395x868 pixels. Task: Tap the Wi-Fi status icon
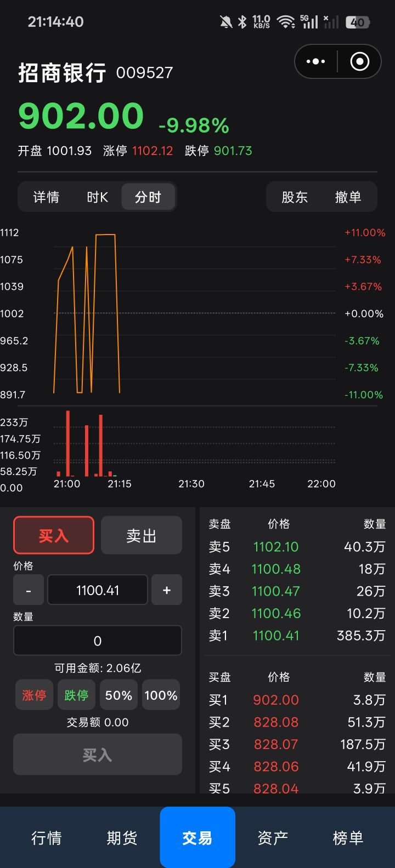point(286,22)
